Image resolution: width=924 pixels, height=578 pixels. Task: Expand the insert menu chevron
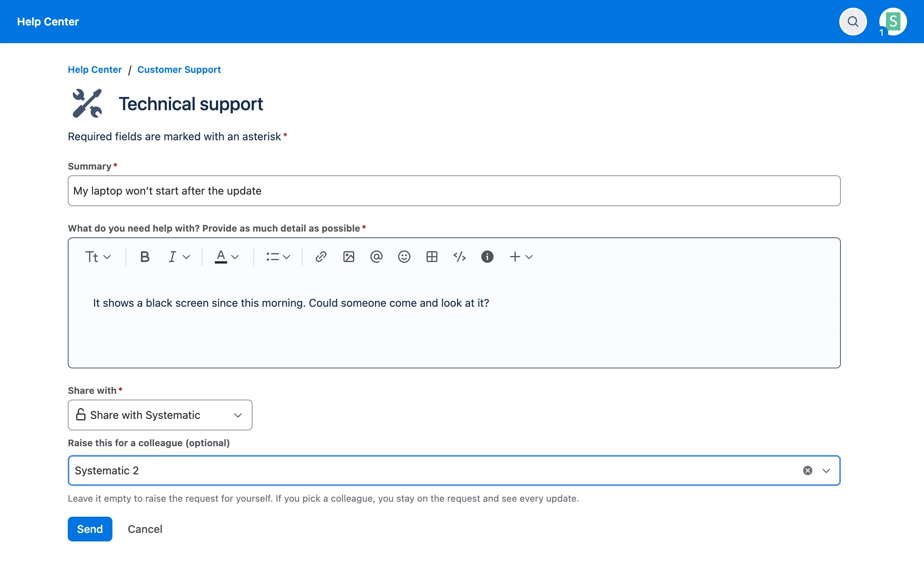coord(529,257)
